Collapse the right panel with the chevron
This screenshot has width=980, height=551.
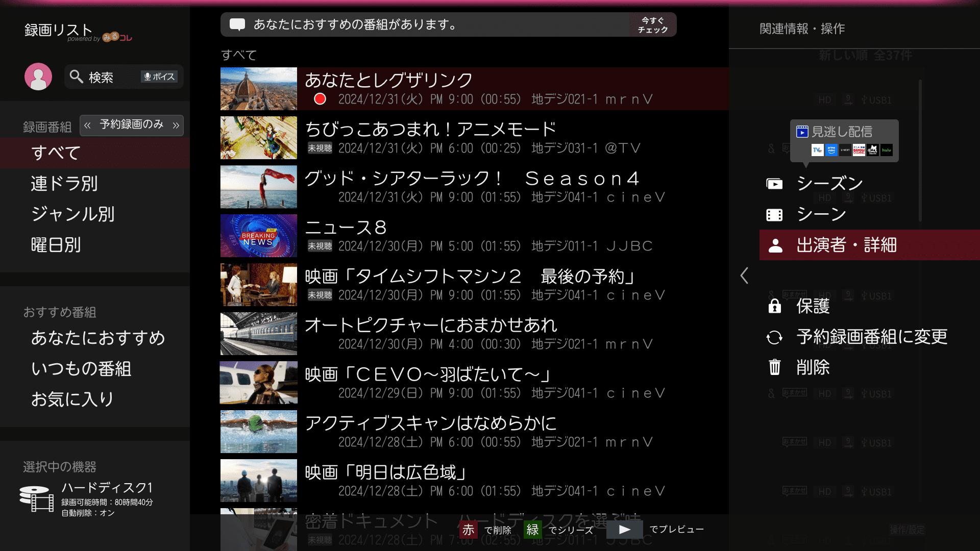pyautogui.click(x=744, y=276)
